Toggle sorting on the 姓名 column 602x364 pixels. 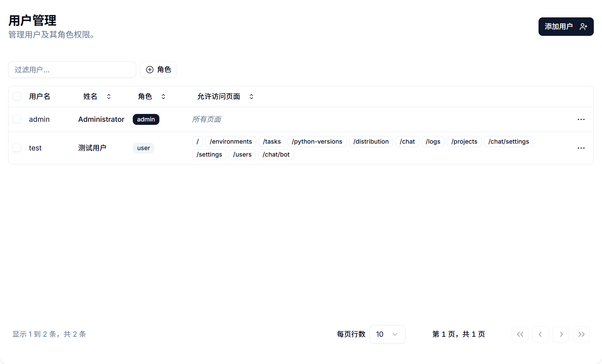(x=109, y=96)
